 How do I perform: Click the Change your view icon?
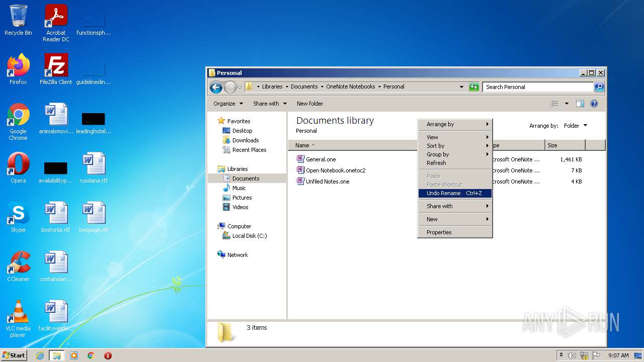554,104
